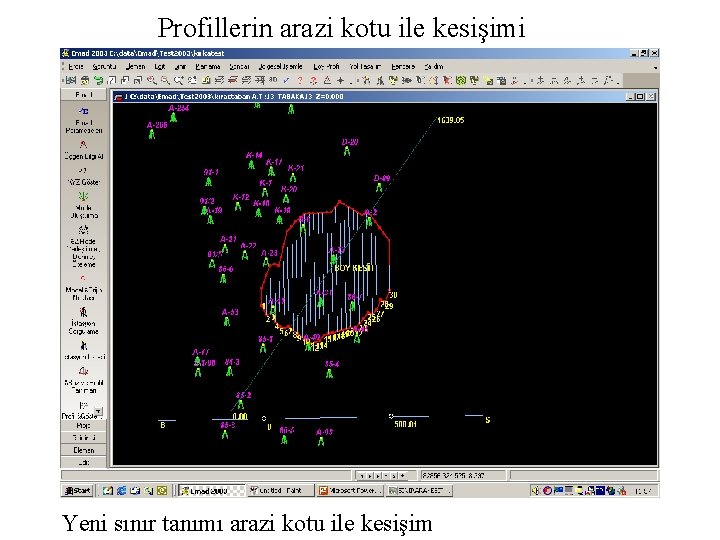Switch to the Microsoft PowerPoint taskbar button
This screenshot has height=540, width=720.
351,491
